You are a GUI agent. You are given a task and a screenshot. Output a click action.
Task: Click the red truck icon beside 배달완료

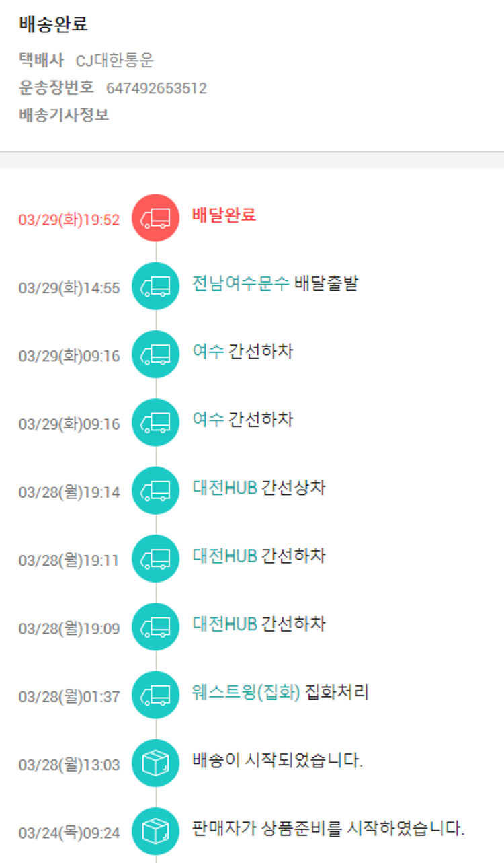(x=155, y=218)
